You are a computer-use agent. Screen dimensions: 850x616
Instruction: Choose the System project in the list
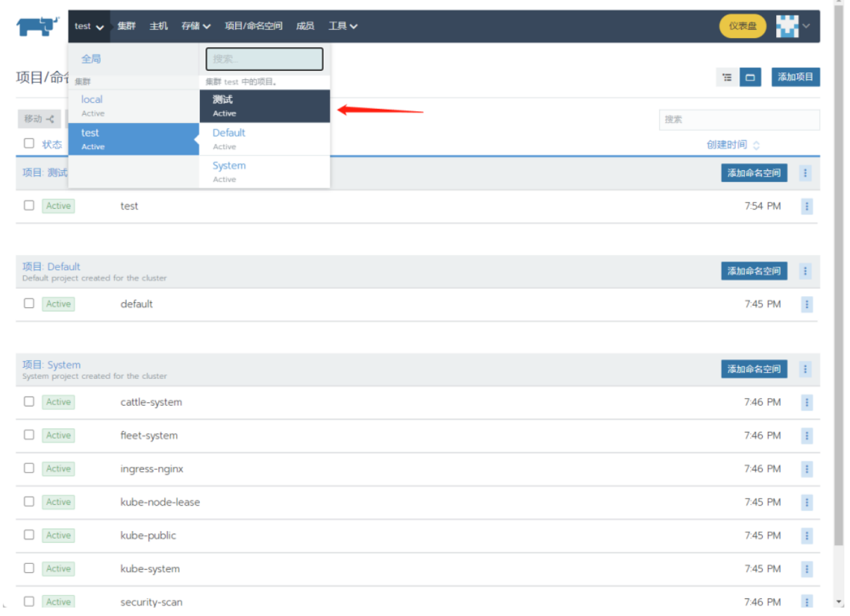point(265,172)
